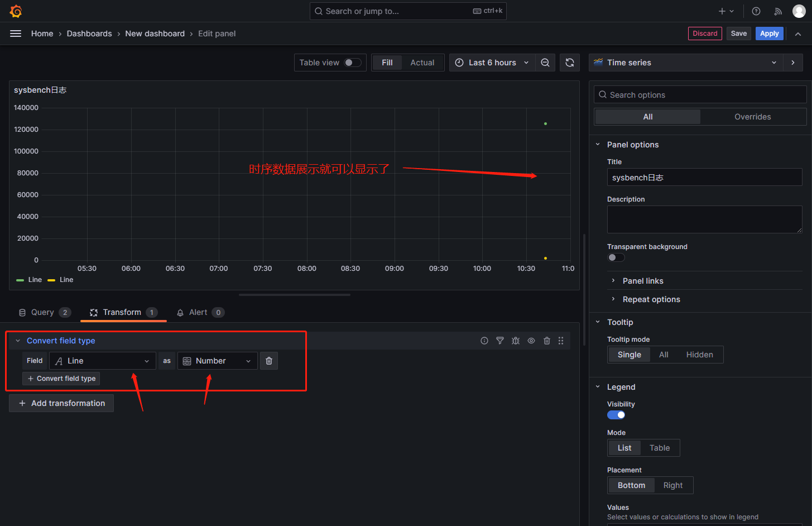The width and height of the screenshot is (812, 526).
Task: Open Last 6 hours time picker
Action: 492,63
